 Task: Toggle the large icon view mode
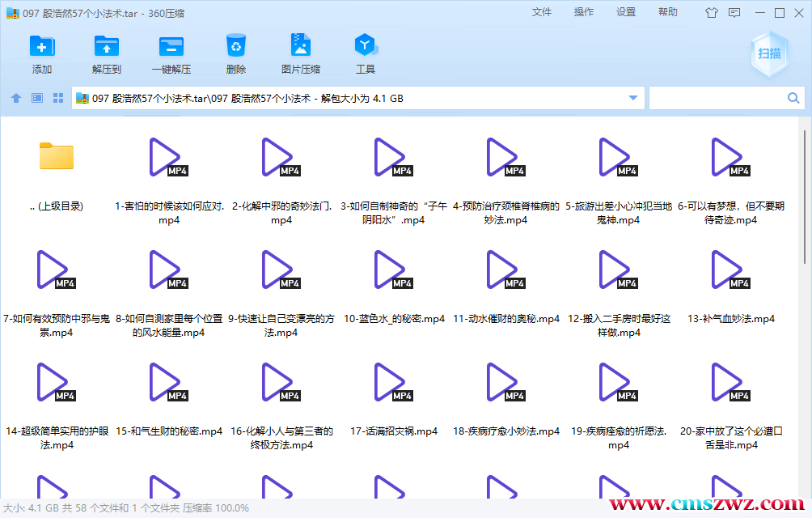point(57,97)
